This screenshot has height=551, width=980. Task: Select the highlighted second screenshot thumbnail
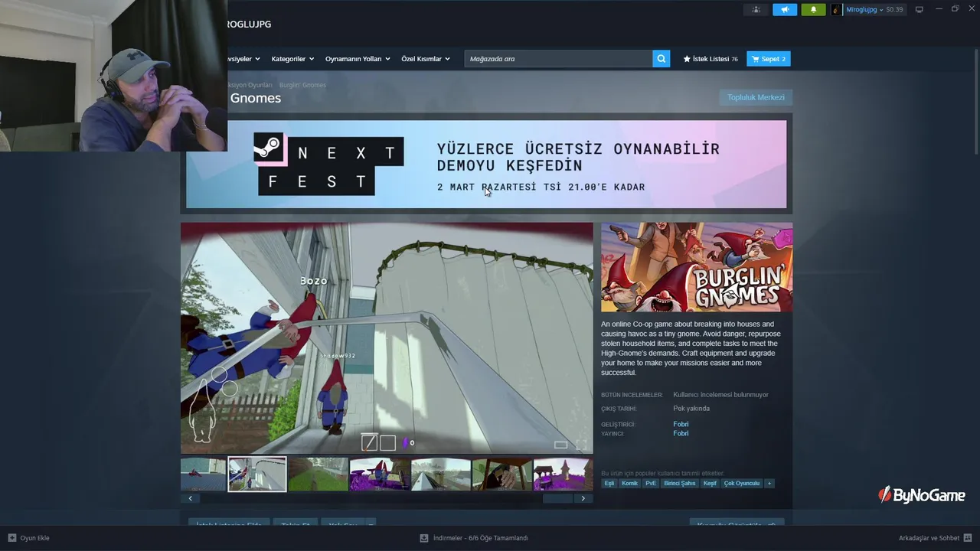(x=257, y=474)
